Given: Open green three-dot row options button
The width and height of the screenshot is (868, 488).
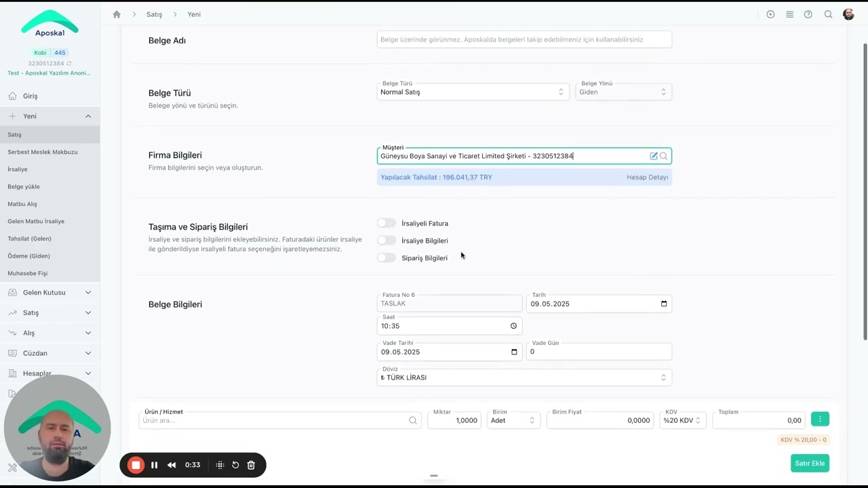Looking at the screenshot, I should click(820, 420).
